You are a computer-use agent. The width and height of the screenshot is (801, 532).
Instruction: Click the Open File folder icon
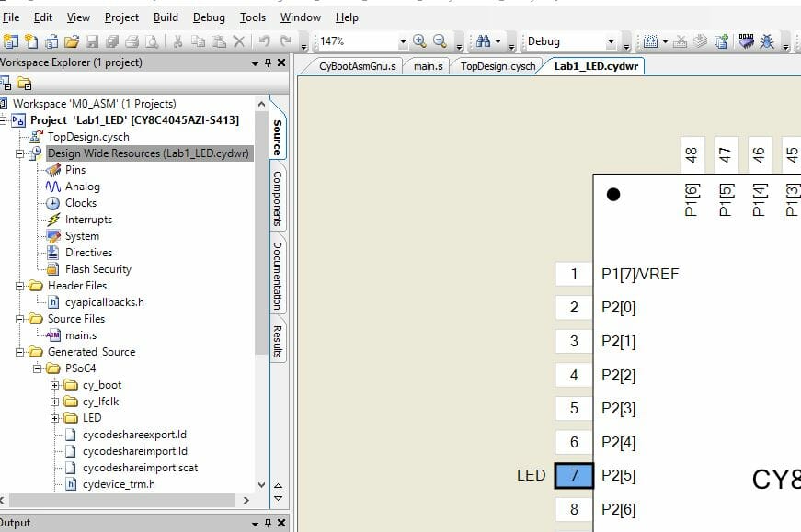point(72,41)
